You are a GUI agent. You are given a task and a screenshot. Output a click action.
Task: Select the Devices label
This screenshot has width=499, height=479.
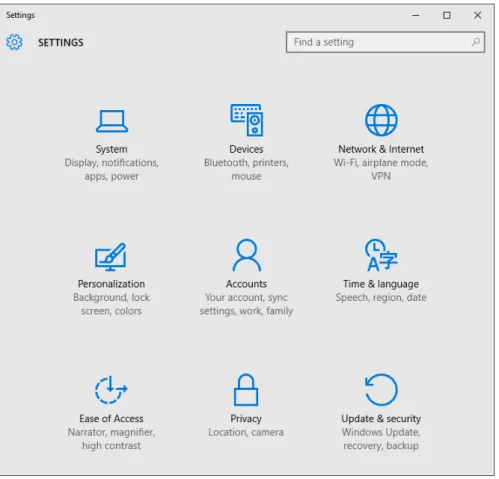246,149
